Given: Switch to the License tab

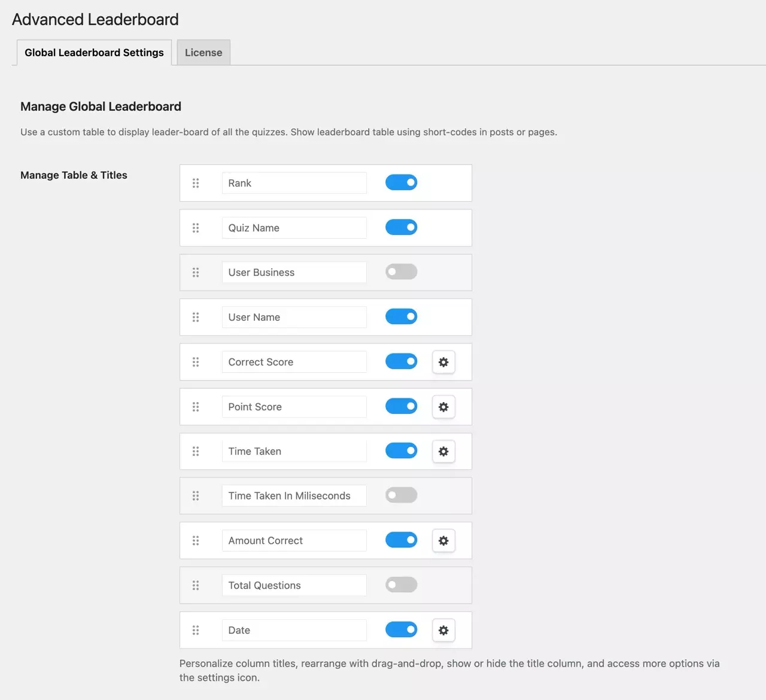Looking at the screenshot, I should pyautogui.click(x=203, y=53).
